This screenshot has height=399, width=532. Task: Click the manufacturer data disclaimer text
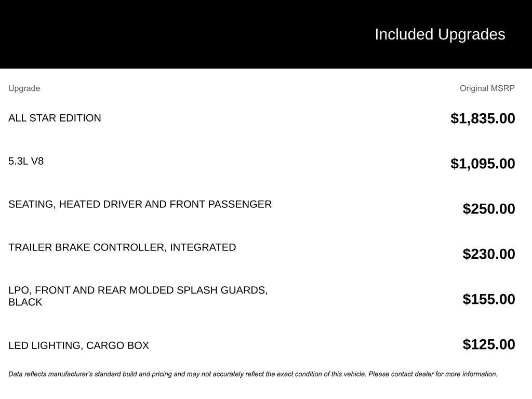tap(253, 374)
